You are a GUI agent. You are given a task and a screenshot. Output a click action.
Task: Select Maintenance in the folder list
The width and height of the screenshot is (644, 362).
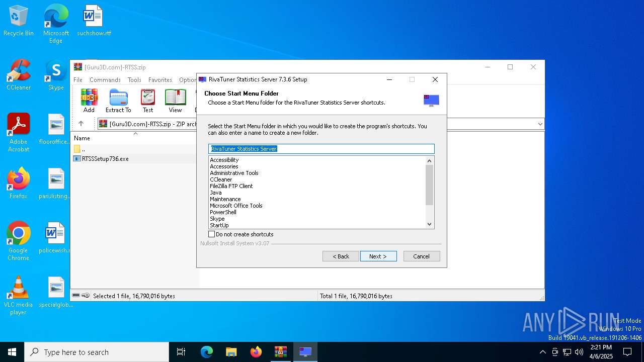pyautogui.click(x=225, y=199)
